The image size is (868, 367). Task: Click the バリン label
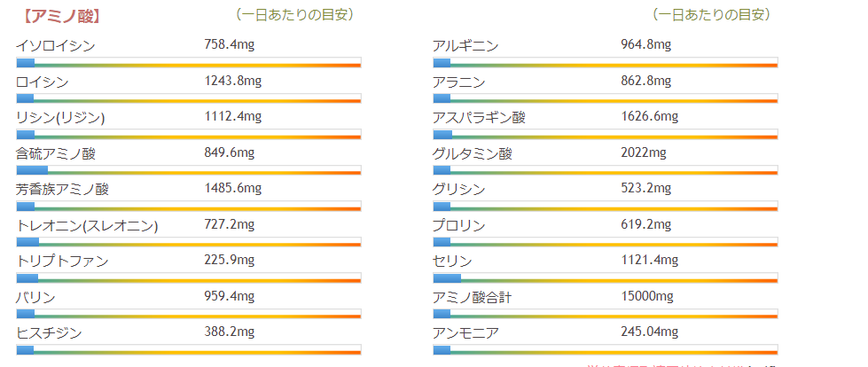pos(36,297)
